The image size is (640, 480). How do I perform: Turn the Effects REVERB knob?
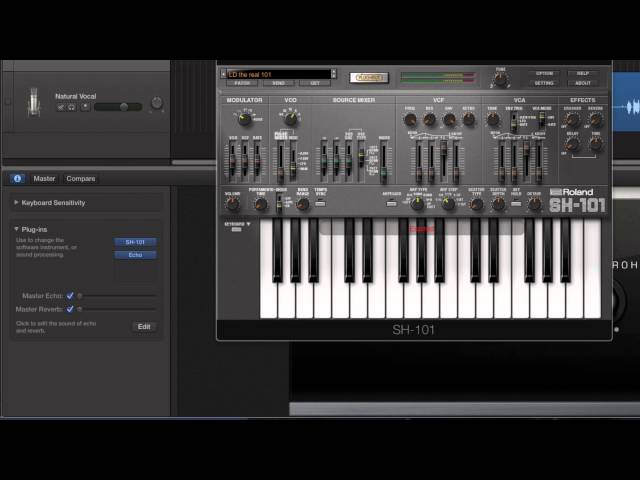pos(596,120)
